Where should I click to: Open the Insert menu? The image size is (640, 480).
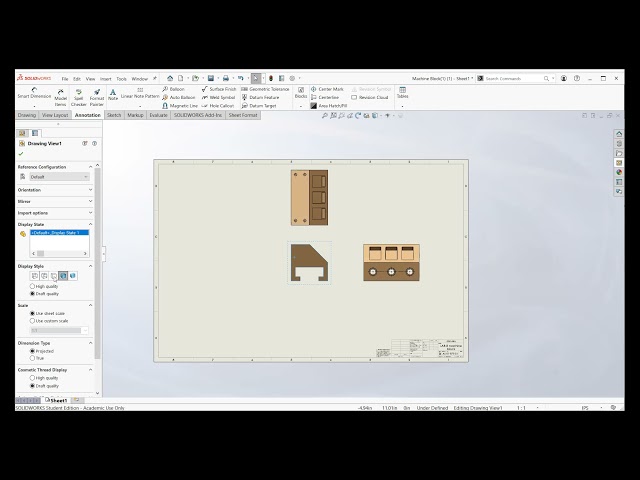point(105,79)
